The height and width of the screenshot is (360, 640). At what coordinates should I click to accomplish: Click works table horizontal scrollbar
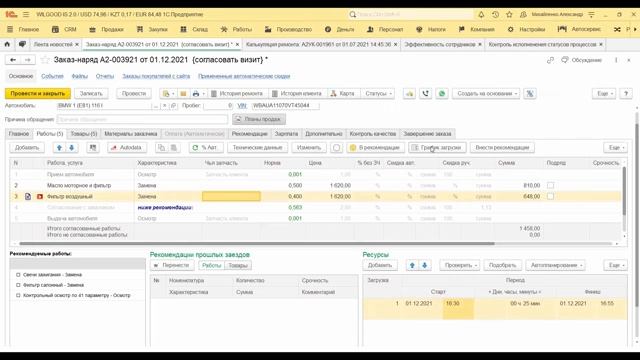pos(257,244)
